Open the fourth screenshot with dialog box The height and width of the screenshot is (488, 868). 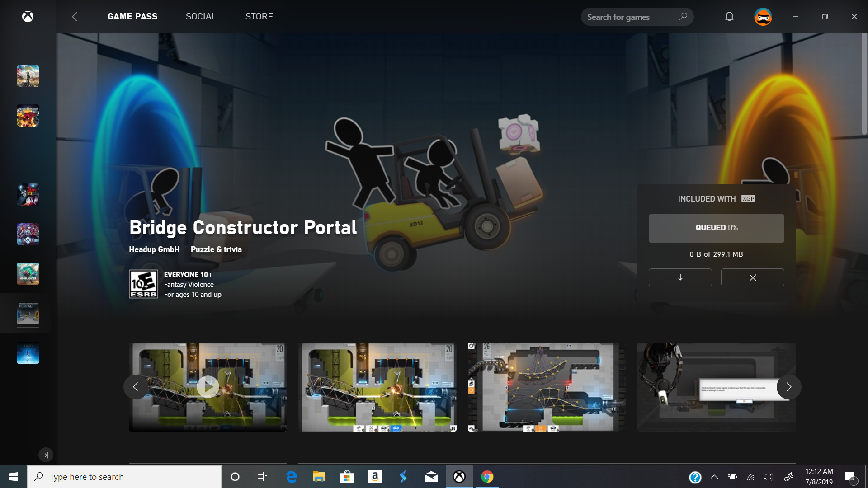coord(717,387)
